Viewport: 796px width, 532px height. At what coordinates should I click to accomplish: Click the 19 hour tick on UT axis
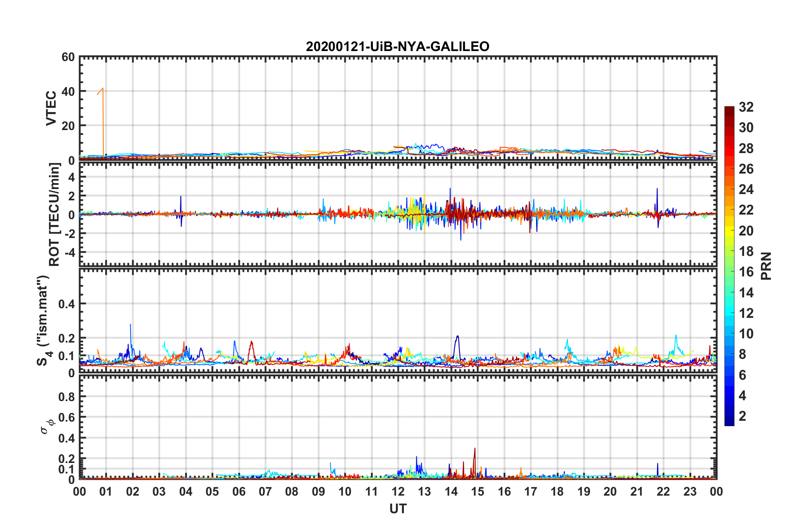coord(584,491)
